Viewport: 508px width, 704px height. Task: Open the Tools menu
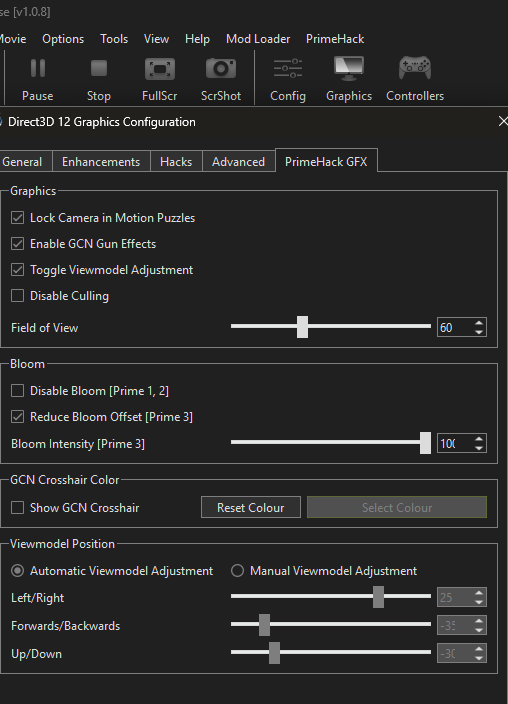pyautogui.click(x=114, y=39)
